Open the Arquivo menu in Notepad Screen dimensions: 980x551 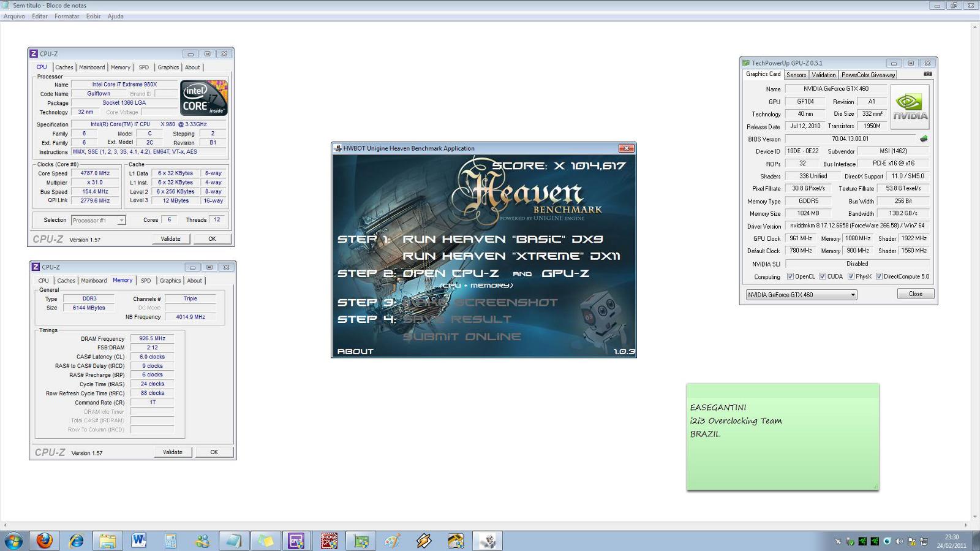coord(14,17)
